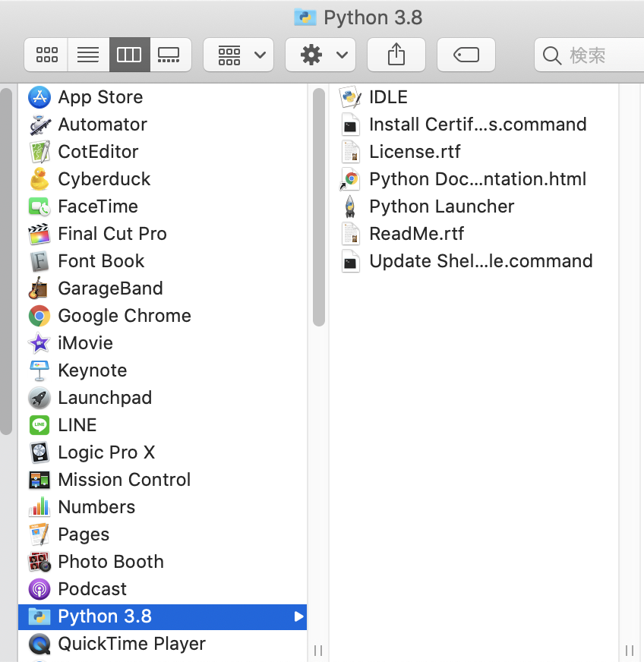This screenshot has height=662, width=644.
Task: Click the Google Chrome app name
Action: [125, 316]
